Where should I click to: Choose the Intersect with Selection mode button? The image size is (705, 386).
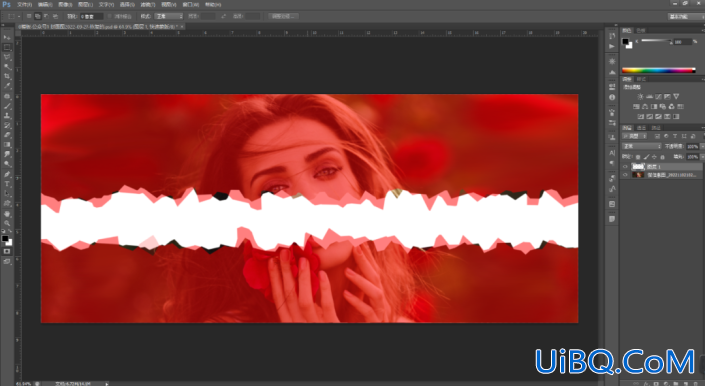[55, 16]
